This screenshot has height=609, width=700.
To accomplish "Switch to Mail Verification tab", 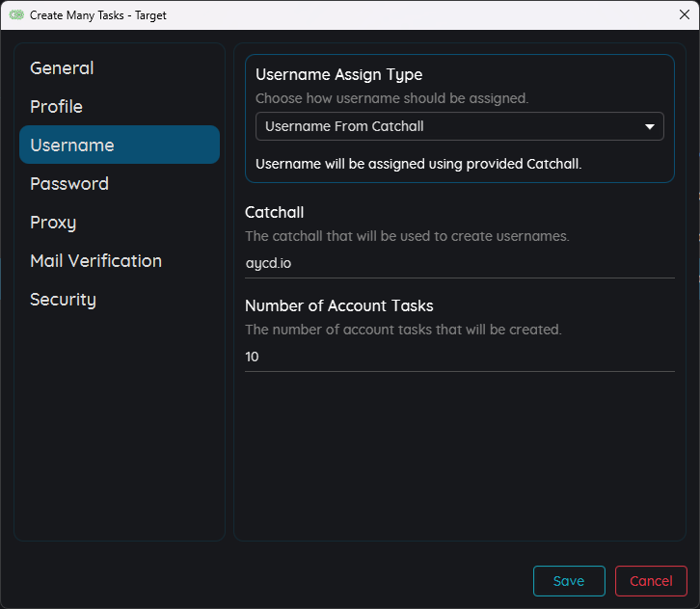I will pos(95,261).
